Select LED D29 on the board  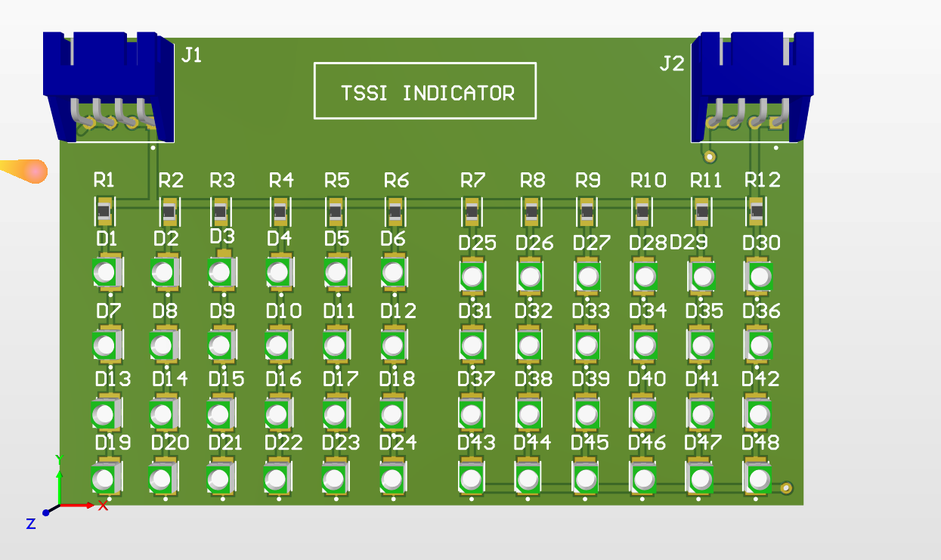[702, 277]
